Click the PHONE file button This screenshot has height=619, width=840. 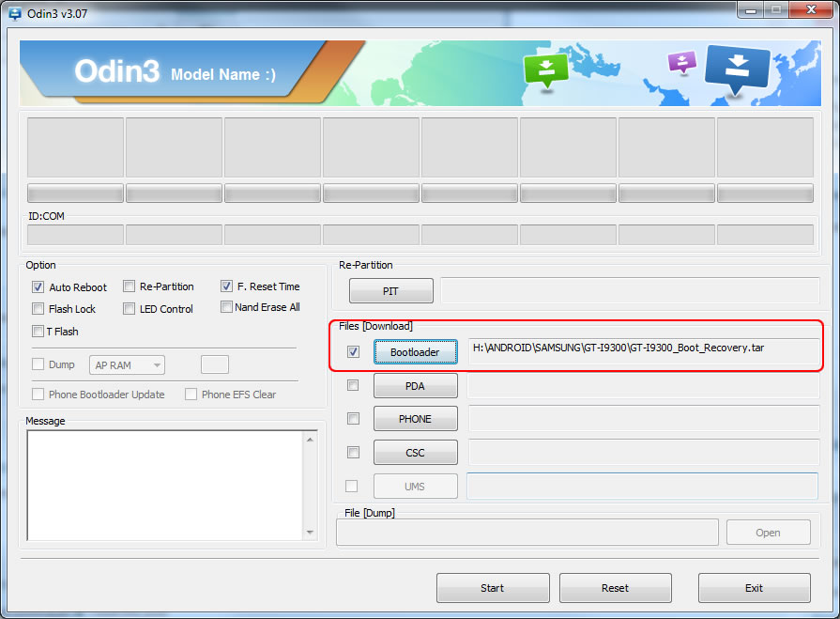[415, 419]
